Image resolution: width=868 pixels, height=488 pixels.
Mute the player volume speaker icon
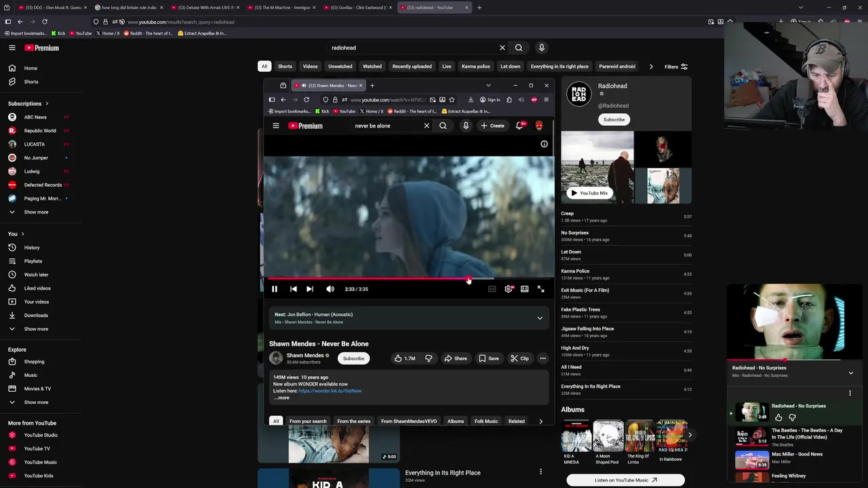(330, 289)
